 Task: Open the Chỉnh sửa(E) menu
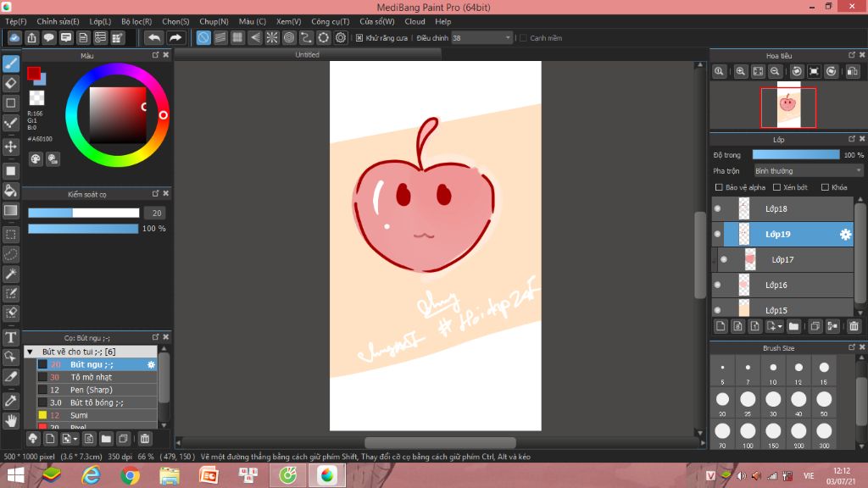58,21
